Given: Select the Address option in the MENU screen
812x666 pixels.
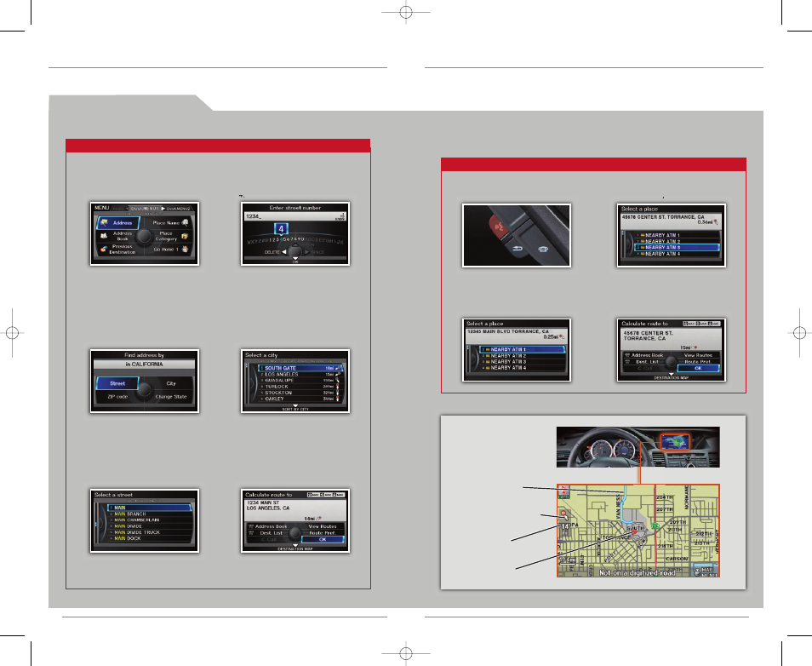Looking at the screenshot, I should pyautogui.click(x=117, y=223).
